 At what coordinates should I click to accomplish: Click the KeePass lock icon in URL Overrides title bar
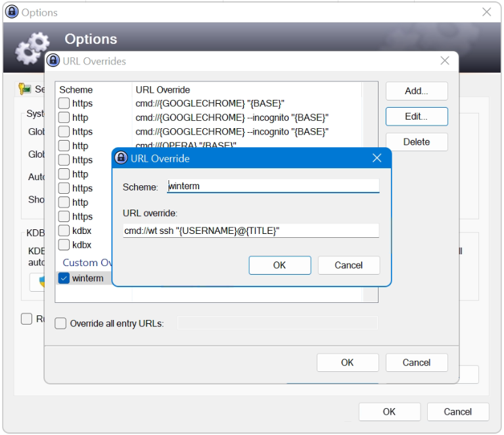(53, 60)
